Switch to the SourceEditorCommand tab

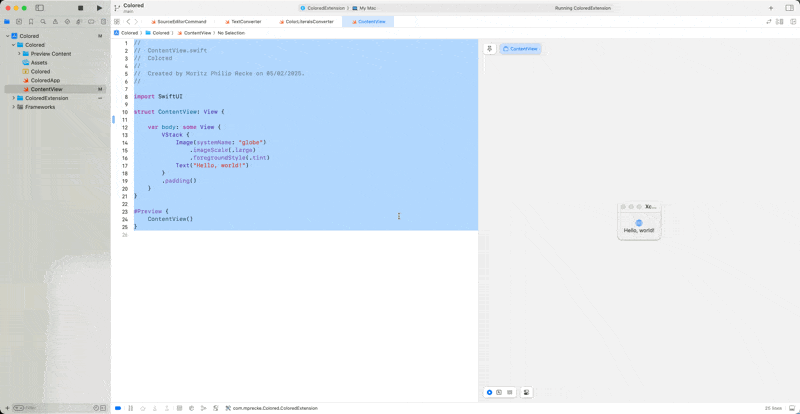pyautogui.click(x=179, y=21)
